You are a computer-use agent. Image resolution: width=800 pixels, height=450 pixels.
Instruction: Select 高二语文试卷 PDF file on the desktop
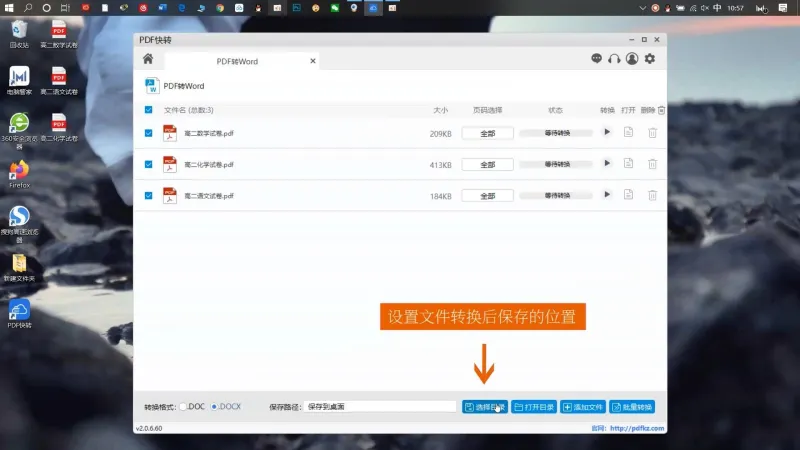(x=59, y=81)
